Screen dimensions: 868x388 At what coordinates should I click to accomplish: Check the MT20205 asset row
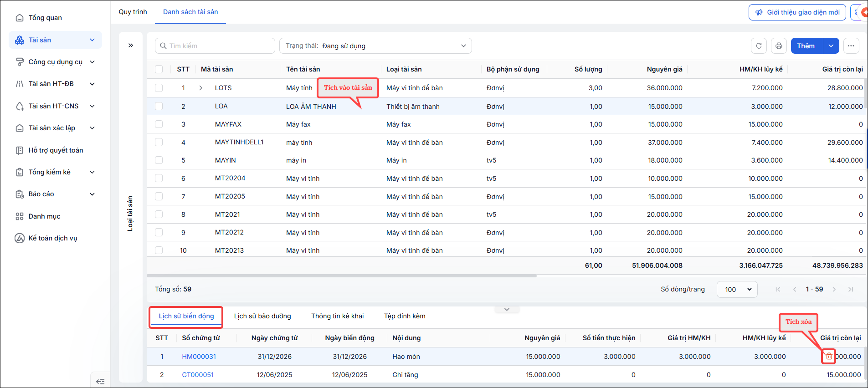[159, 196]
